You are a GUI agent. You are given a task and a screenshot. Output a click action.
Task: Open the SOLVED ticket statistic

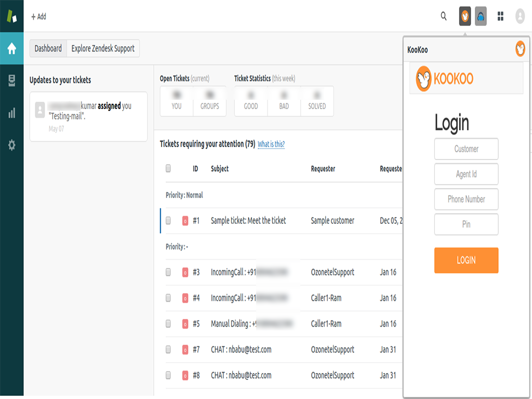point(317,101)
